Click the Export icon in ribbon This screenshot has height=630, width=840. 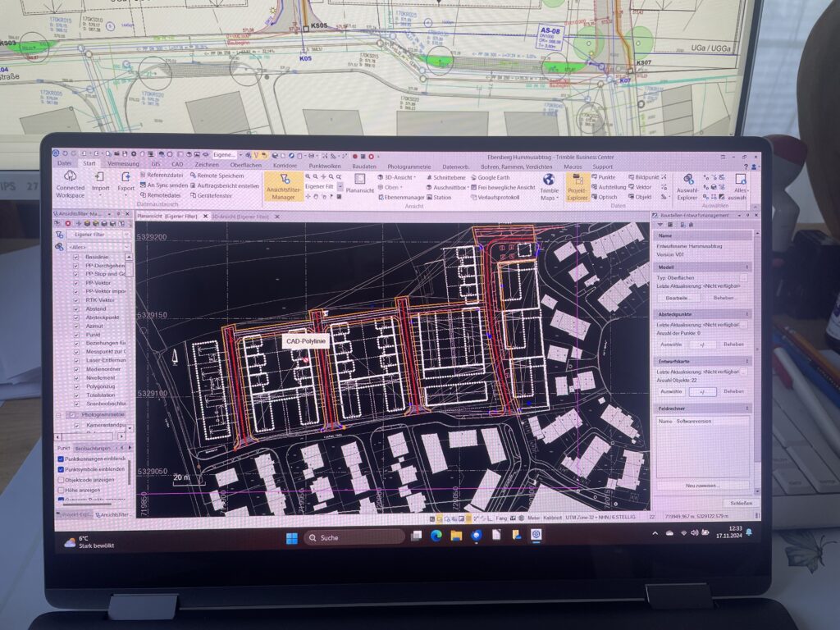126,177
